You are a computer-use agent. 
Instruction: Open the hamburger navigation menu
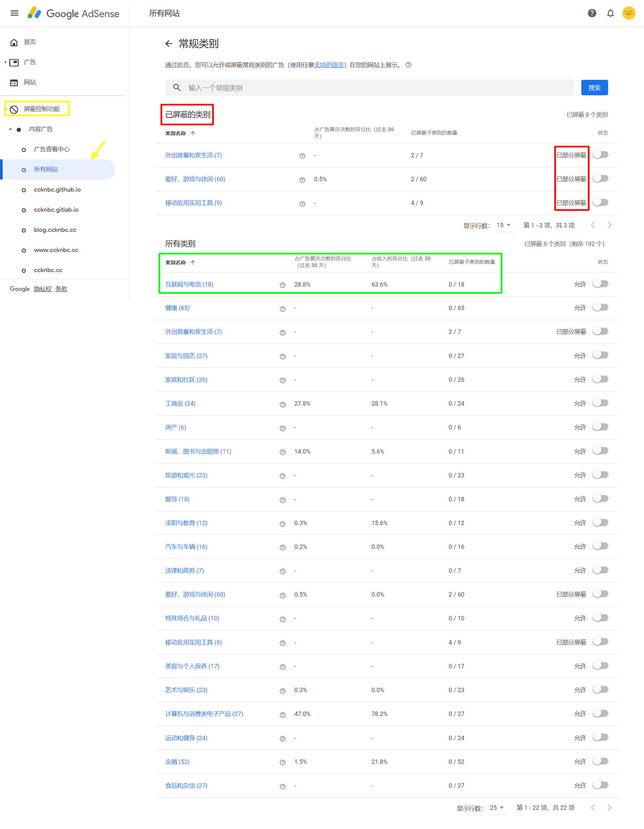click(x=14, y=13)
